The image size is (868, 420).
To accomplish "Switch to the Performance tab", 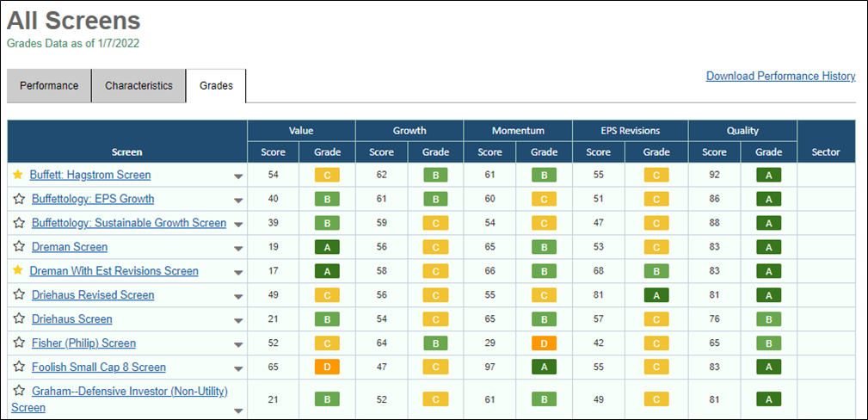I will (49, 86).
